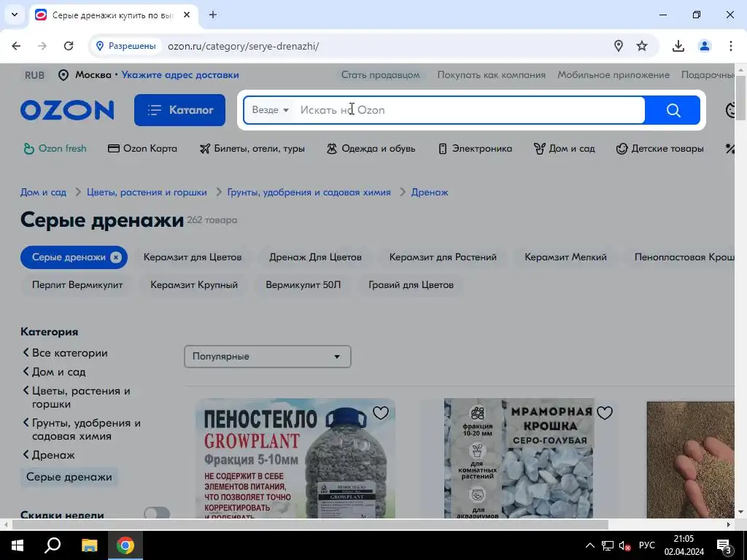Viewport: 747px width, 560px height.
Task: Click the Искать на Ozon search field
Action: (x=469, y=110)
